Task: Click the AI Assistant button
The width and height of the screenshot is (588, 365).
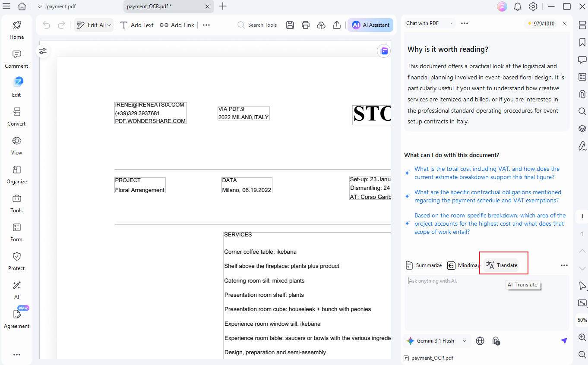Action: tap(370, 25)
